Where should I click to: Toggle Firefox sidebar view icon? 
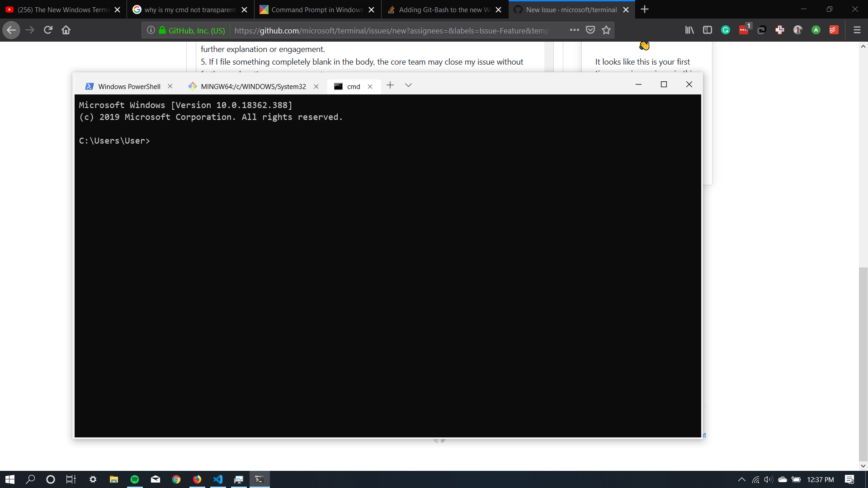(x=707, y=30)
